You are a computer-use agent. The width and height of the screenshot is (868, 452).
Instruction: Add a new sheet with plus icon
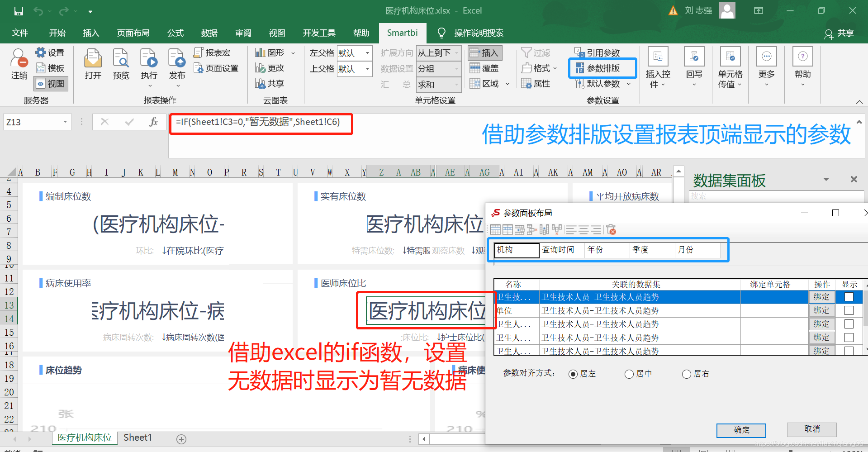point(181,439)
